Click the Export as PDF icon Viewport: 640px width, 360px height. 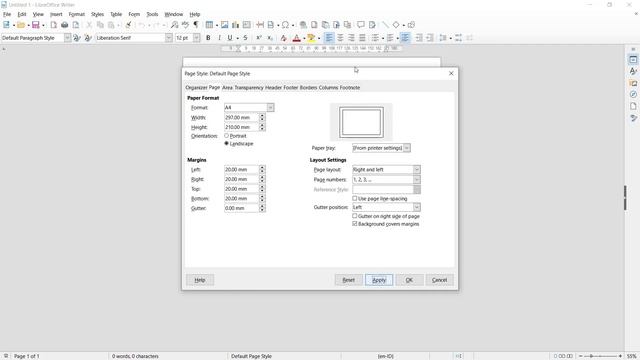tap(53, 25)
